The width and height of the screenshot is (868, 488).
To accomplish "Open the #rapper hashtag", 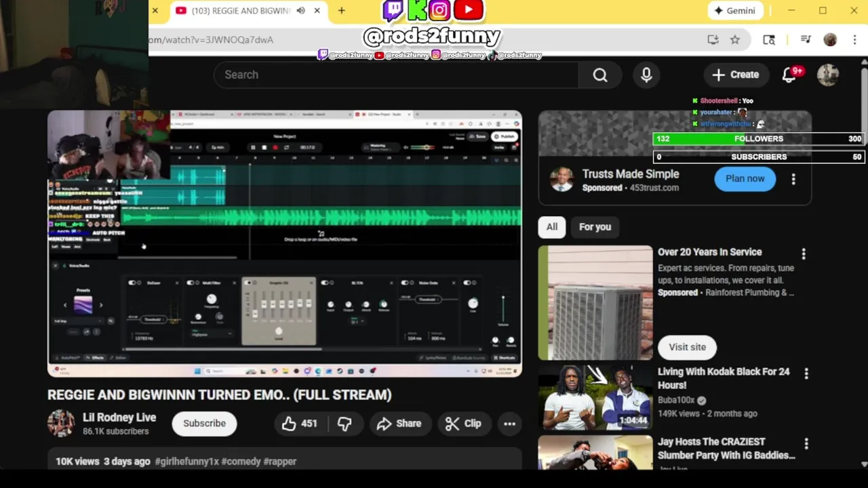I will (x=280, y=462).
